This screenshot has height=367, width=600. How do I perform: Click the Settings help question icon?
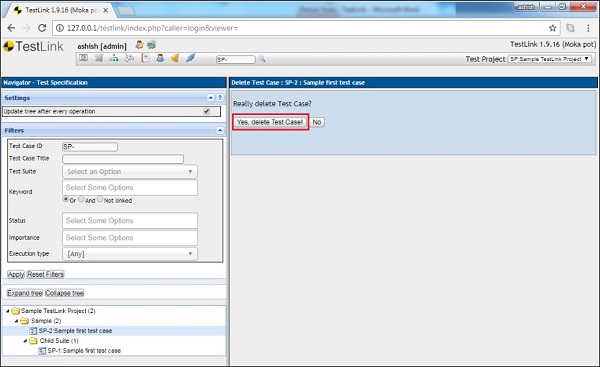[220, 98]
